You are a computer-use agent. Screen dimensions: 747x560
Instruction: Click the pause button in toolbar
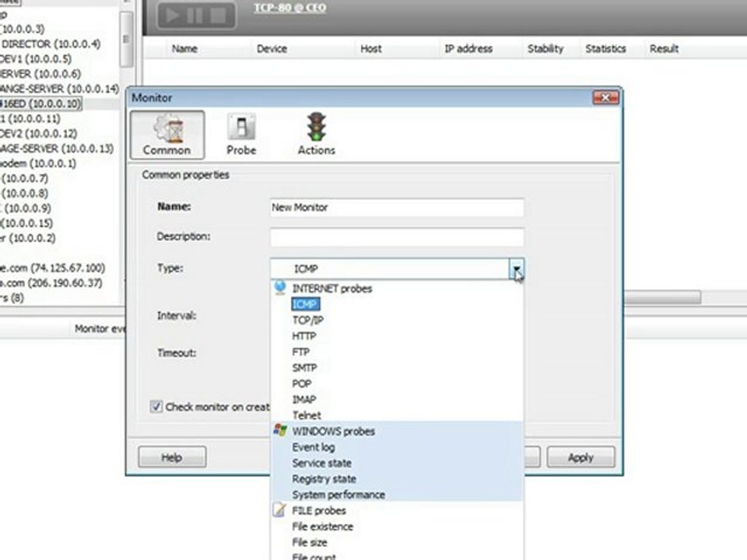point(195,16)
